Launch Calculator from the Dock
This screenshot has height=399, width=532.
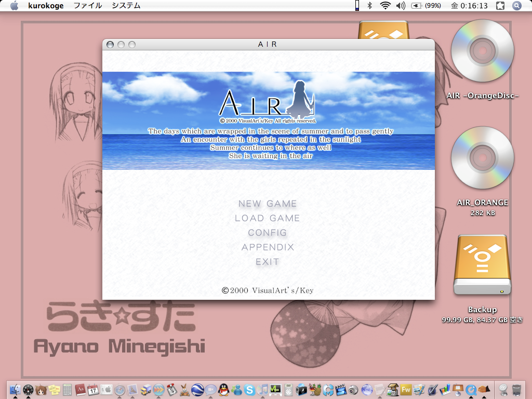pyautogui.click(x=67, y=390)
